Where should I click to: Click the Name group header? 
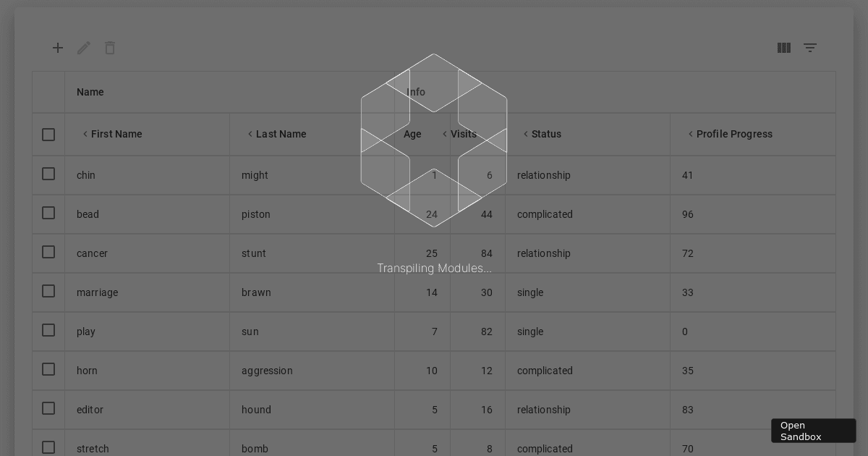coord(90,92)
